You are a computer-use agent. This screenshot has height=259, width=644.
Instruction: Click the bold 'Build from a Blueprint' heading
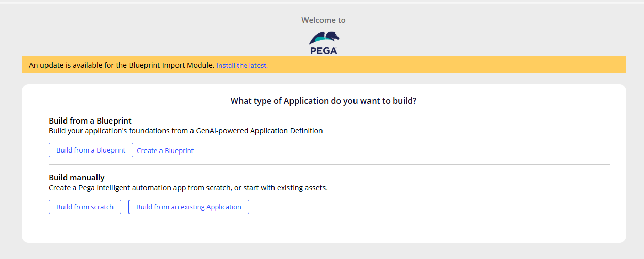pos(90,121)
